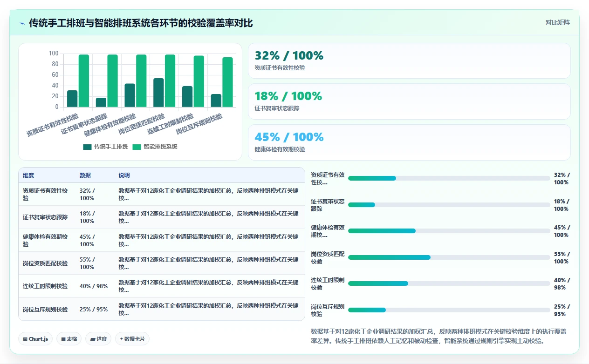Click the 岗位资质匹配校验 progress bar

[x=449, y=257]
